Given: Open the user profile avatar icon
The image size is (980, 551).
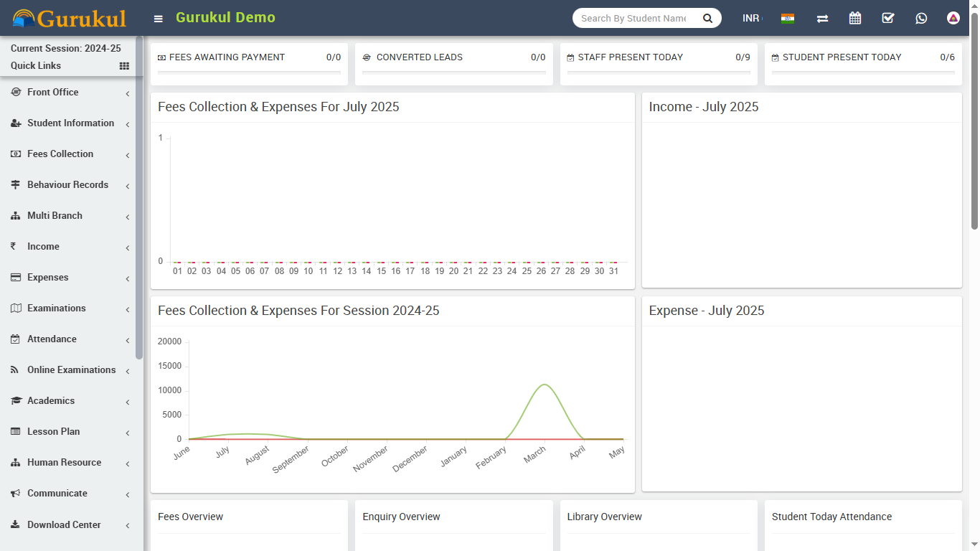Looking at the screenshot, I should click(x=953, y=18).
